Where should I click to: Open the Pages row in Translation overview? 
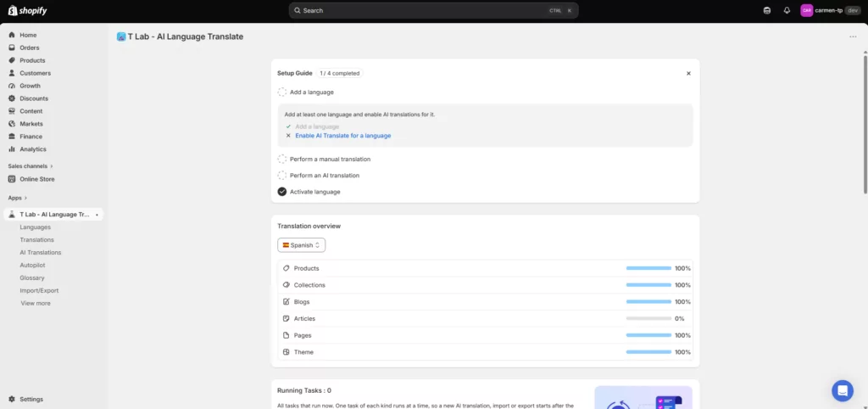[486, 335]
